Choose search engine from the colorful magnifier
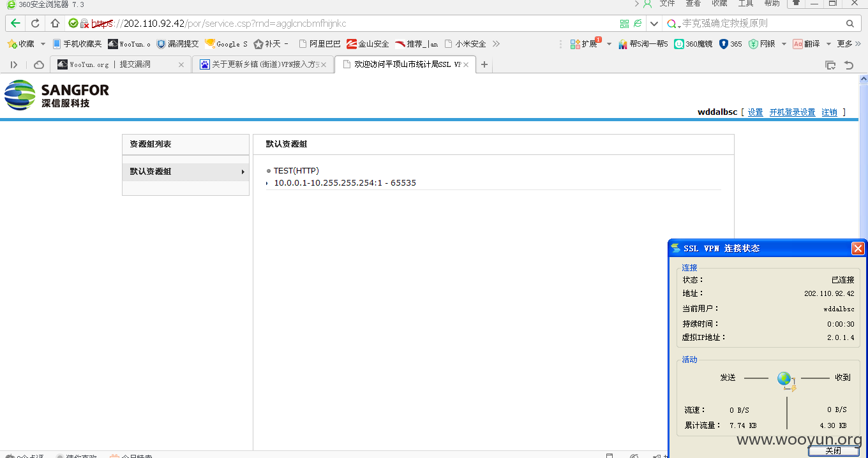This screenshot has height=458, width=868. pyautogui.click(x=673, y=24)
